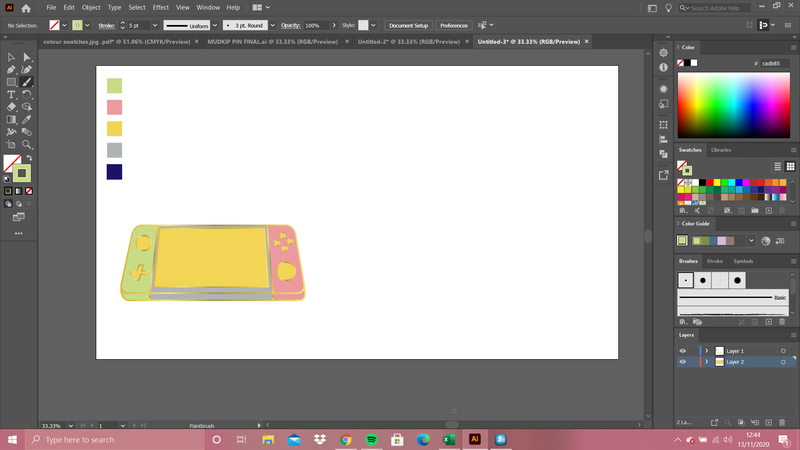Create new layer in Layers panel
Viewport: 800px width, 450px height.
click(769, 422)
